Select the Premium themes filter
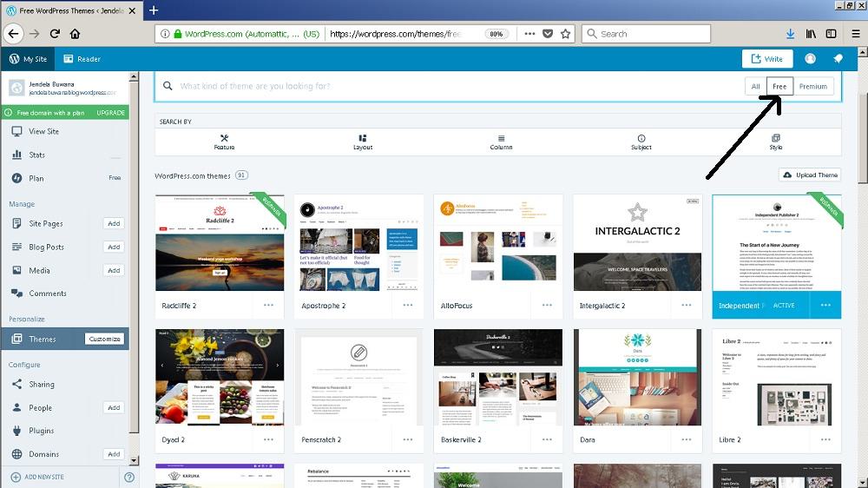The image size is (868, 488). 813,87
